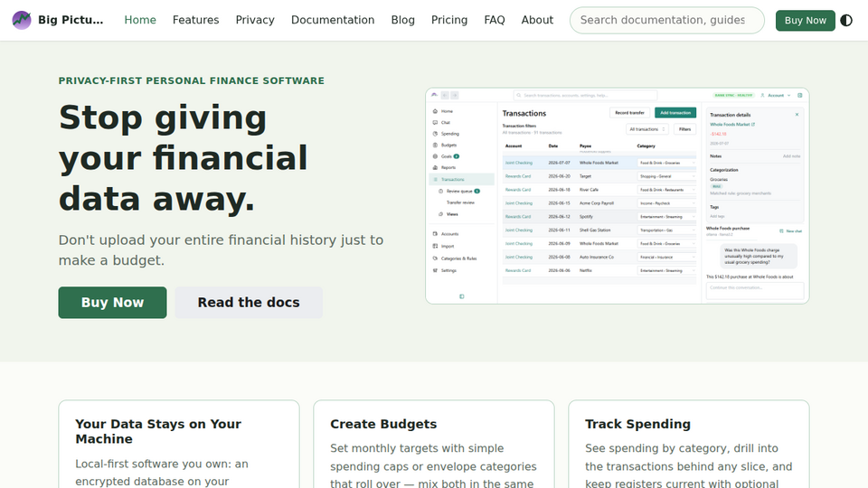
Task: Click the 'Your Data Stays on Your Machine' heading
Action: [158, 432]
